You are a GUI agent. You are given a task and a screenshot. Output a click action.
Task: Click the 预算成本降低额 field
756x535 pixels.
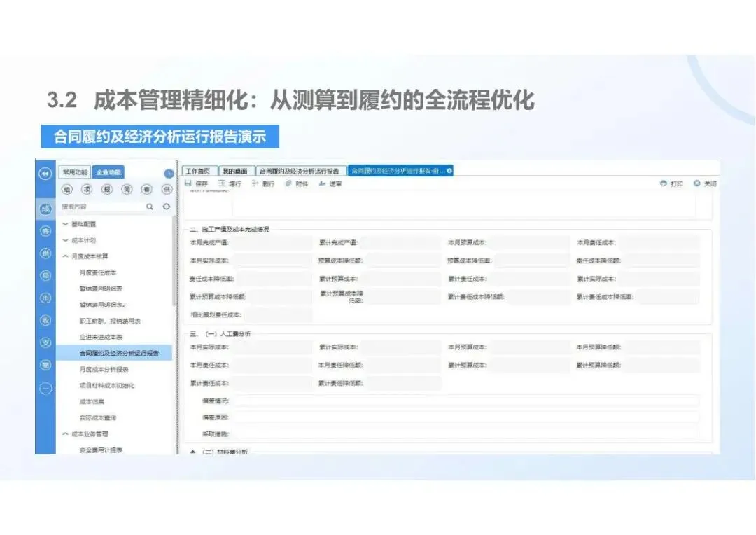404,260
